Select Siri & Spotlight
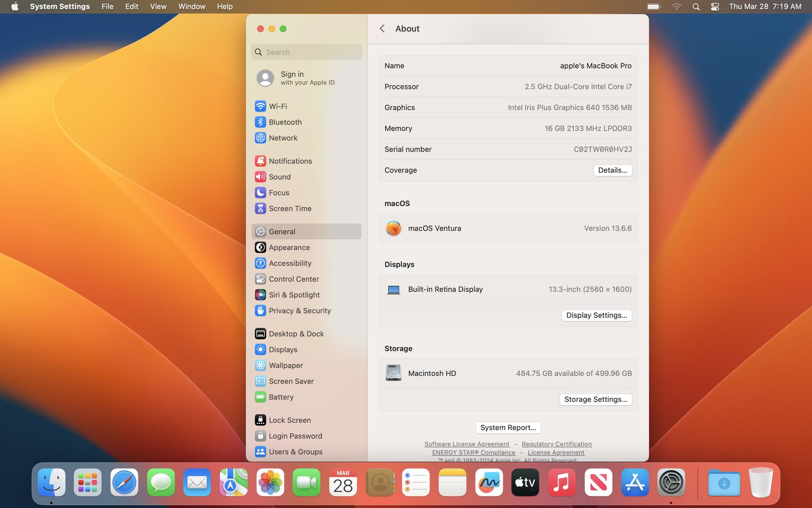The width and height of the screenshot is (812, 508). pos(306,295)
